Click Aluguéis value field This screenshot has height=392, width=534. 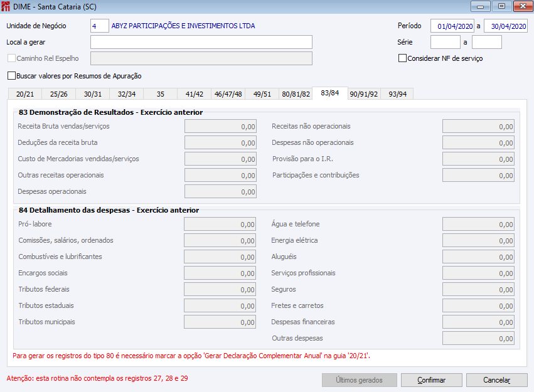pos(478,257)
